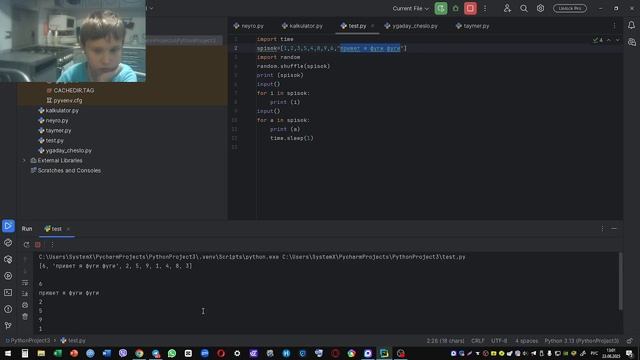Toggle scroll to end in run console
640x360 pixels.
[x=25, y=293]
